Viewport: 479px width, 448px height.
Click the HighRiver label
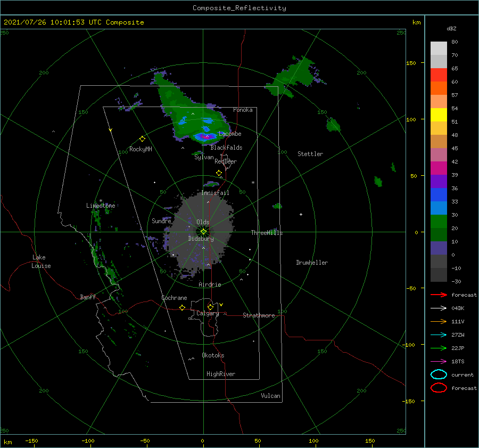(x=221, y=374)
